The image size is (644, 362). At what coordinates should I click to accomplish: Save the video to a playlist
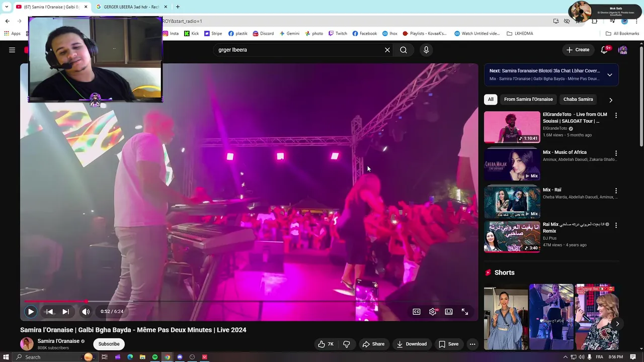pos(448,344)
